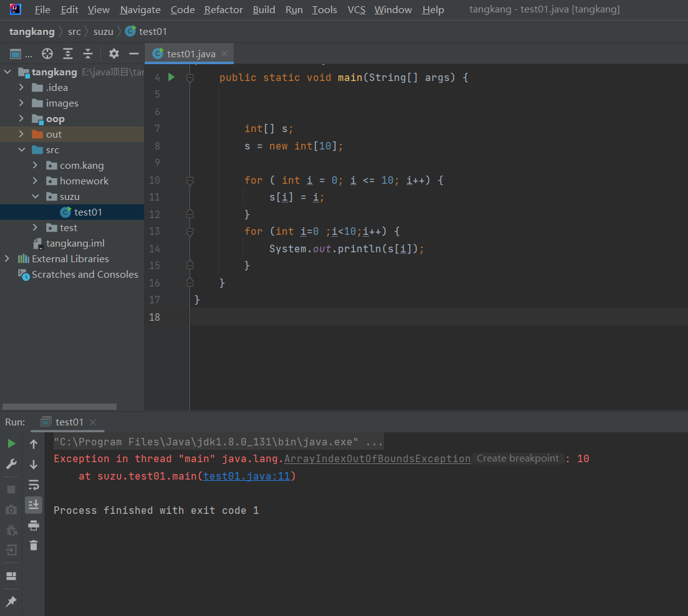
Task: Fold the main method at line 4
Action: [x=190, y=78]
